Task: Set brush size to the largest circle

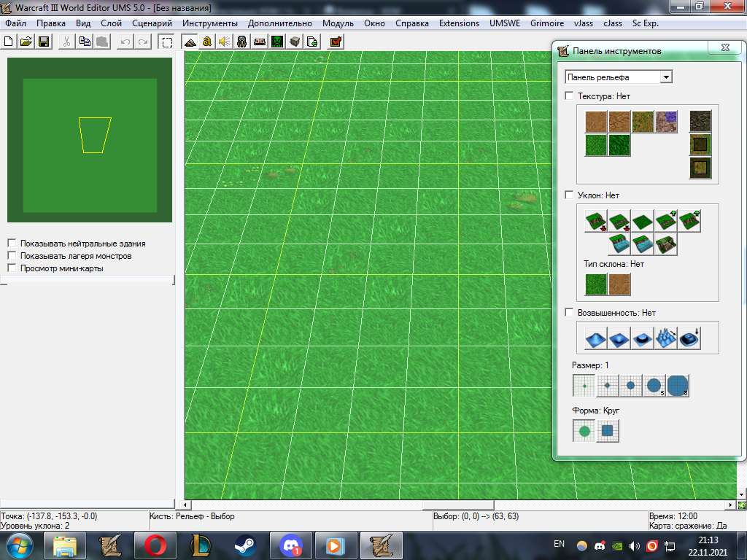Action: click(678, 386)
